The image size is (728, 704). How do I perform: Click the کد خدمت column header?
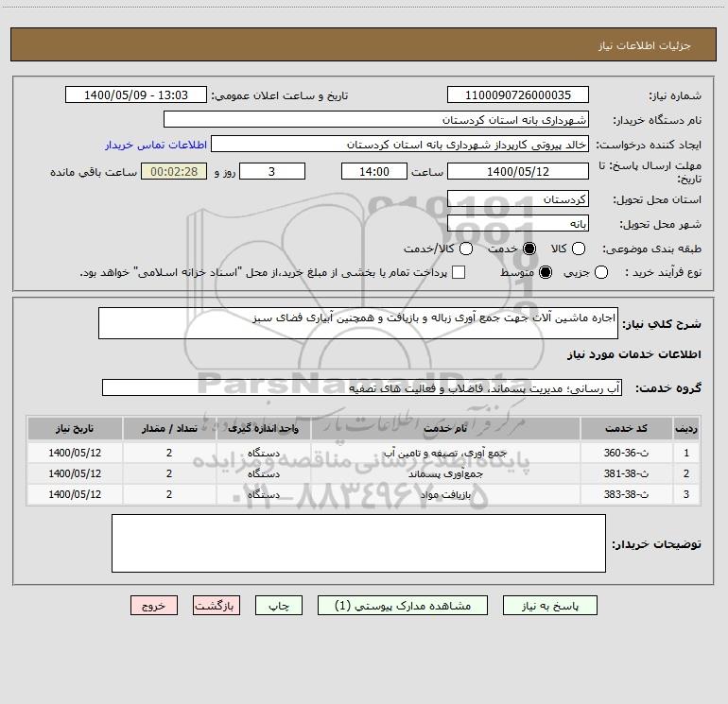pos(626,428)
